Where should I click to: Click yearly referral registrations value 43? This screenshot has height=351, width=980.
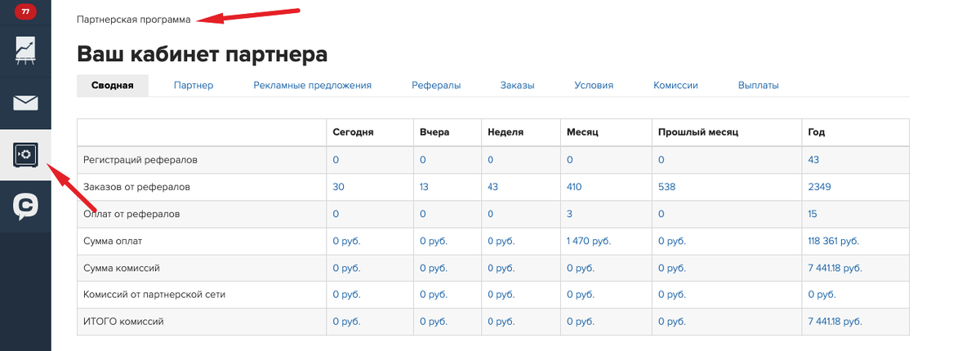[x=813, y=160]
